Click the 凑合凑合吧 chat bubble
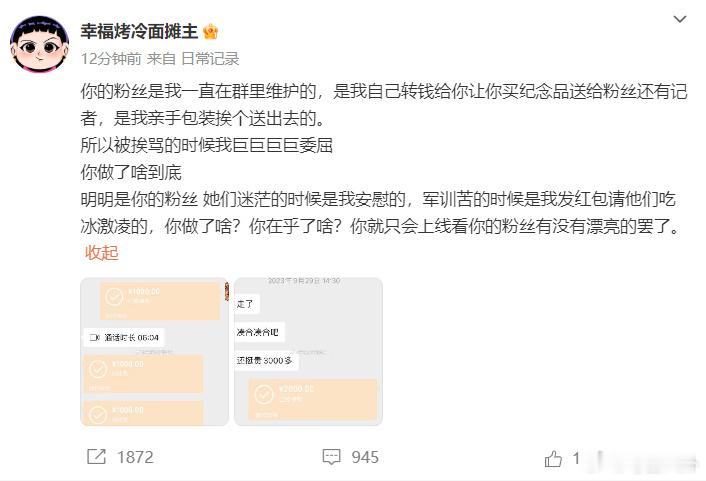 [x=258, y=332]
